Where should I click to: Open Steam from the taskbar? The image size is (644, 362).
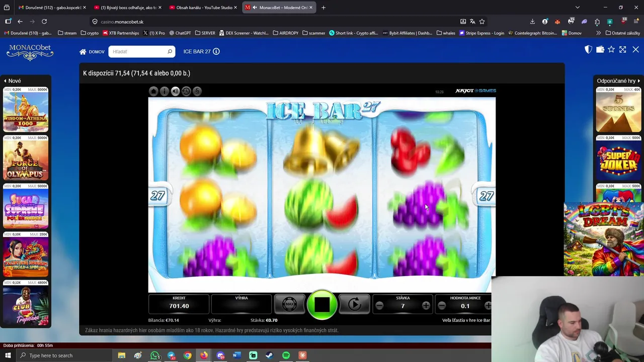click(x=270, y=355)
